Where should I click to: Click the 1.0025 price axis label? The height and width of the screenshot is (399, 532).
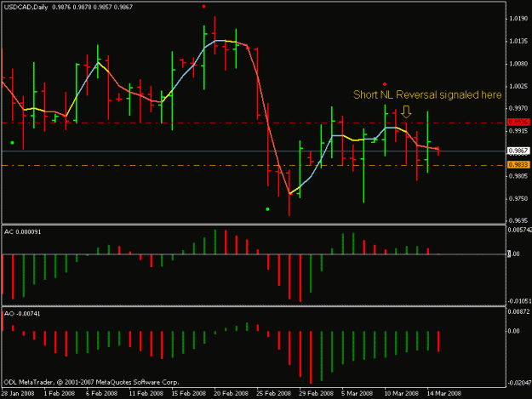coord(518,86)
